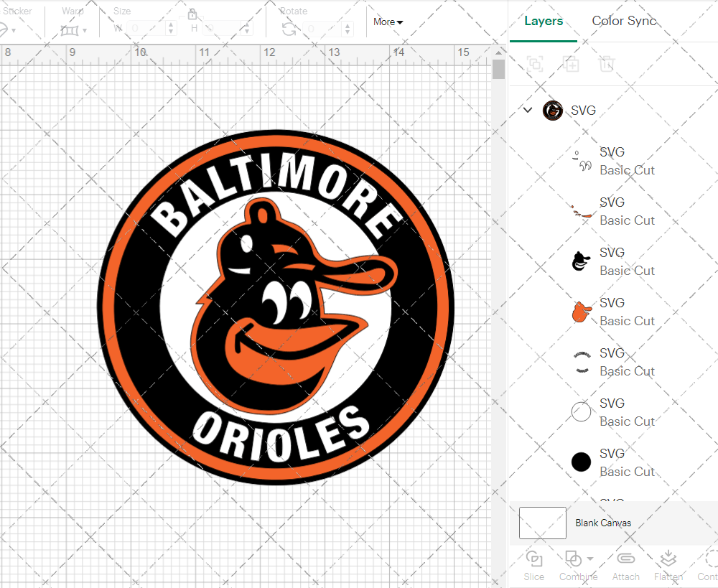Click the canvas vertical scrollbar
Image resolution: width=718 pixels, height=588 pixels.
[x=498, y=70]
